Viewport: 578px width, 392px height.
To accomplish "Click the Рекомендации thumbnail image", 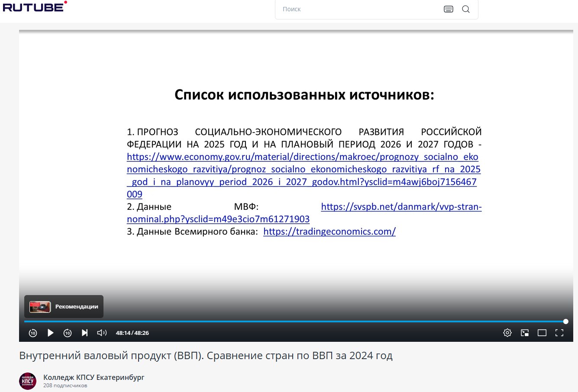I will (40, 307).
